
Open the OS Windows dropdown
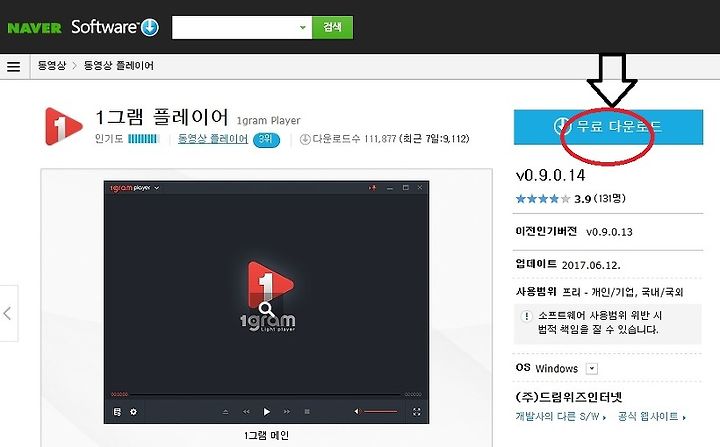tap(592, 368)
